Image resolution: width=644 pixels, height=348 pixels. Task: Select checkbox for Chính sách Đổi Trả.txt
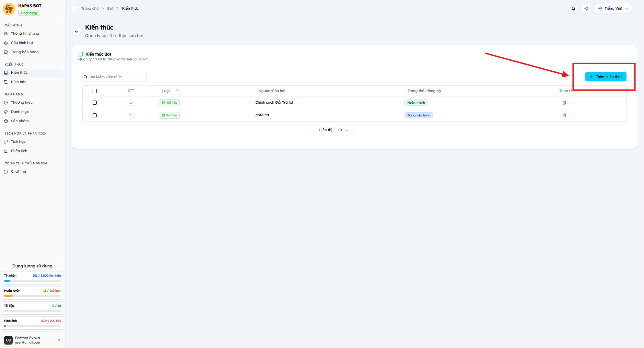(x=95, y=103)
